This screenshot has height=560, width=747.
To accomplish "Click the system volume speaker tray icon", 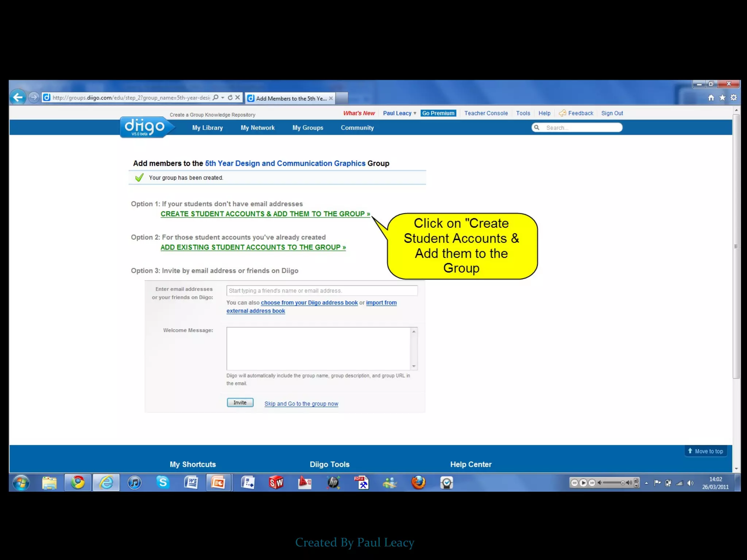I will (x=690, y=483).
